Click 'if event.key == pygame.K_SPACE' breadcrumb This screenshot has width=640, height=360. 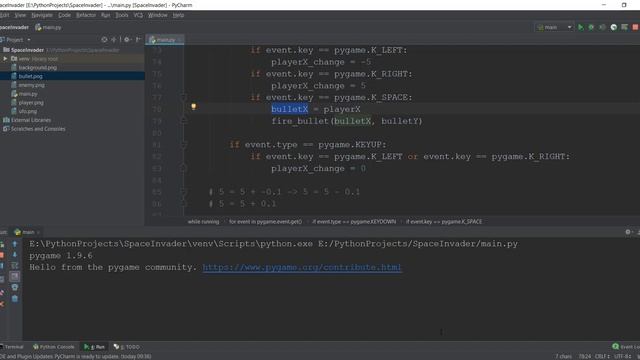pos(444,222)
